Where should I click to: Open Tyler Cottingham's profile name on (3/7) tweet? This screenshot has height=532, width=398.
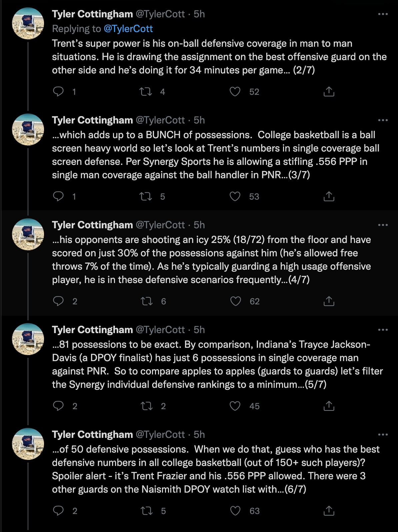(92, 120)
